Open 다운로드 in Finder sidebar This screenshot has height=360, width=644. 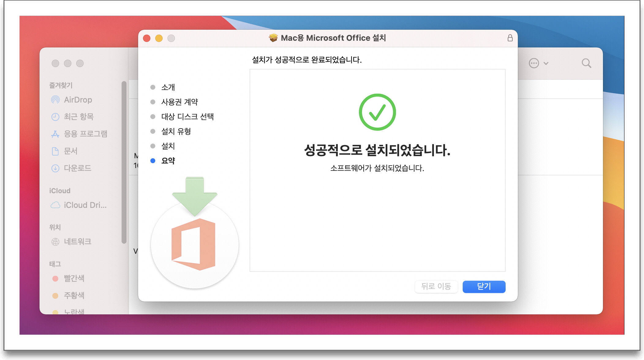tap(77, 168)
